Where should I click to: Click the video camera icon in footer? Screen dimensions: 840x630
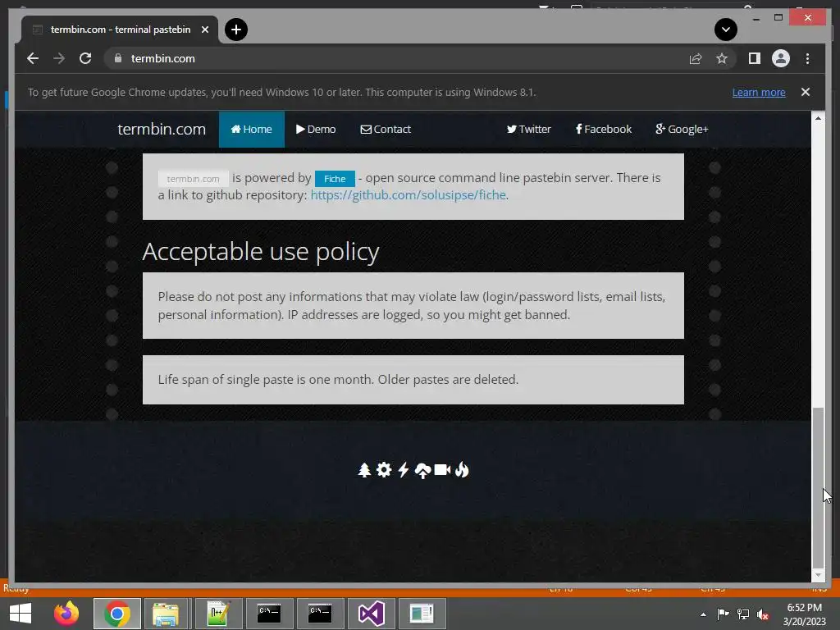[x=442, y=470]
